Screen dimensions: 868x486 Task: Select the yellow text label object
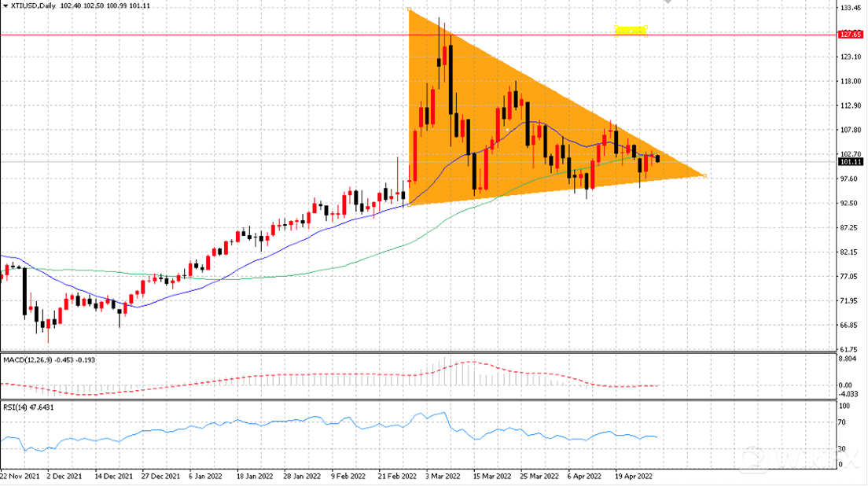coord(631,31)
